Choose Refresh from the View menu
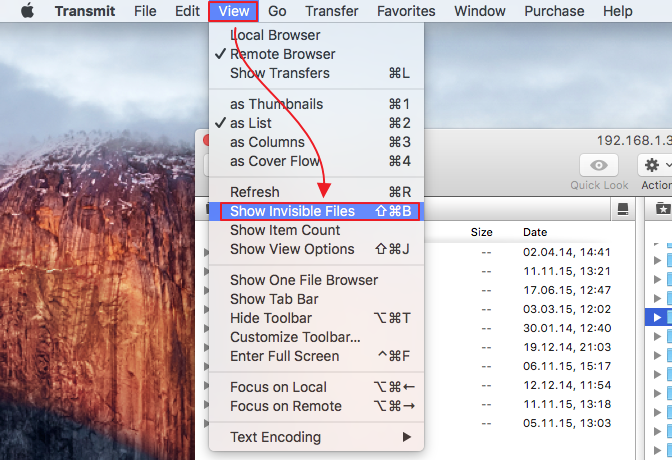Viewport: 672px width, 460px height. (x=316, y=192)
